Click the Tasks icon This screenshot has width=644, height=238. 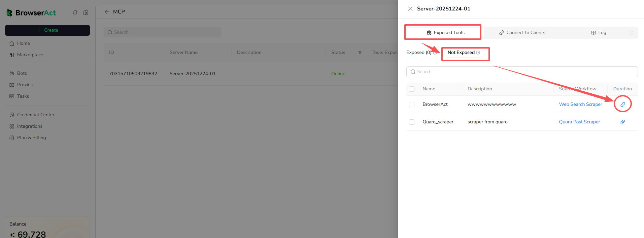point(12,96)
